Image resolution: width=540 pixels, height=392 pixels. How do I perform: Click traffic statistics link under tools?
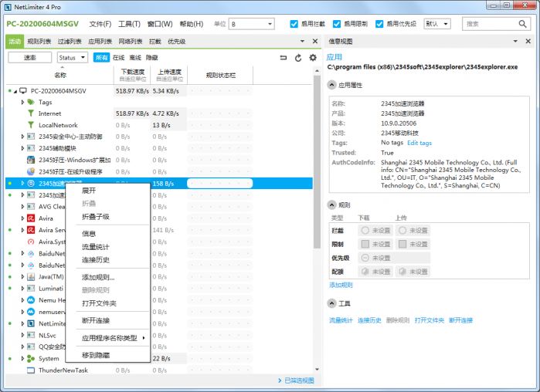[x=341, y=320]
